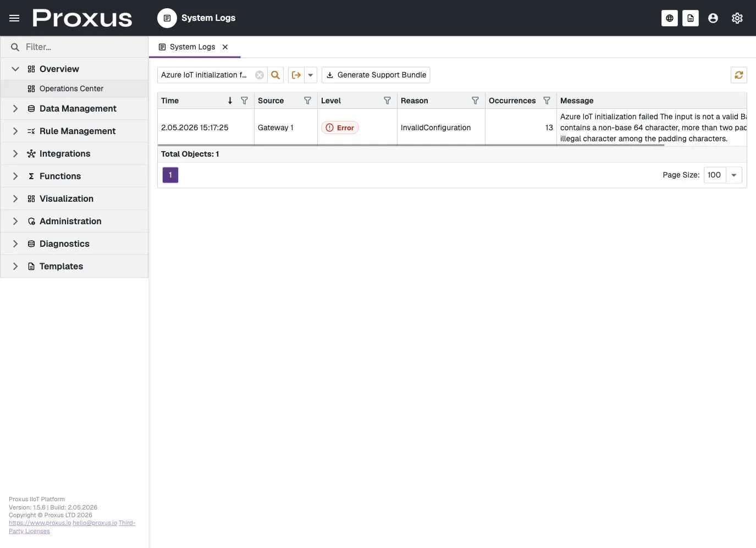Collapse the Overview section
The image size is (756, 548).
(15, 69)
